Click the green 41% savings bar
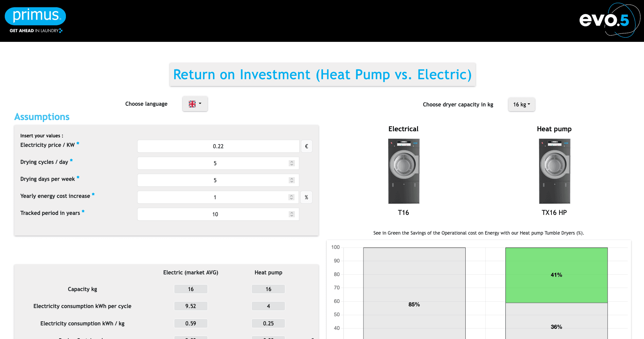 click(556, 275)
